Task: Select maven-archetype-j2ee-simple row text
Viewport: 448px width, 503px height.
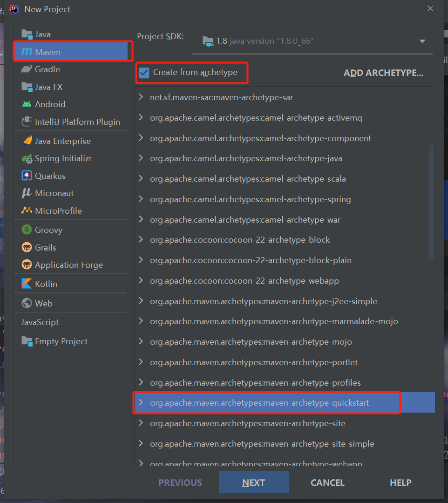Action: 263,301
